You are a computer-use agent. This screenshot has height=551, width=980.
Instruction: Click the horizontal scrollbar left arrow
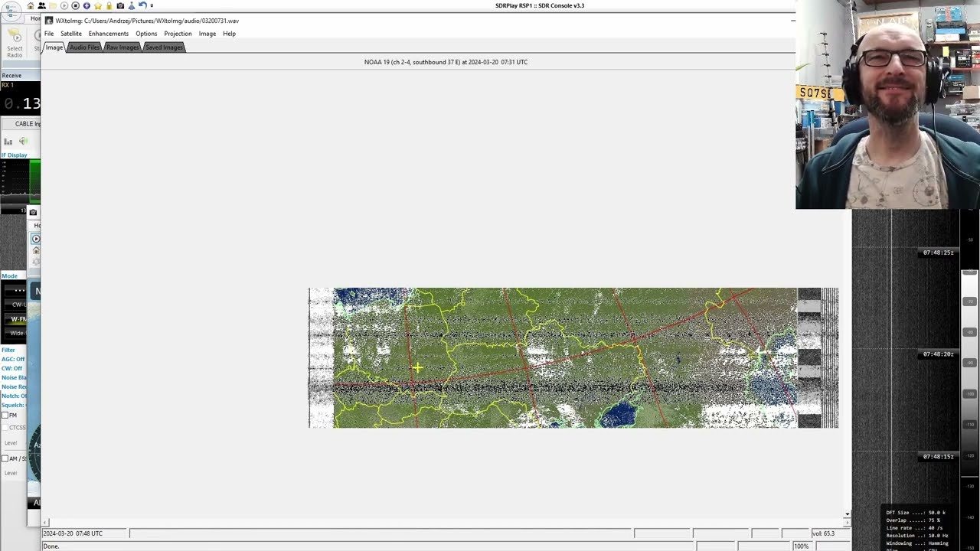45,523
